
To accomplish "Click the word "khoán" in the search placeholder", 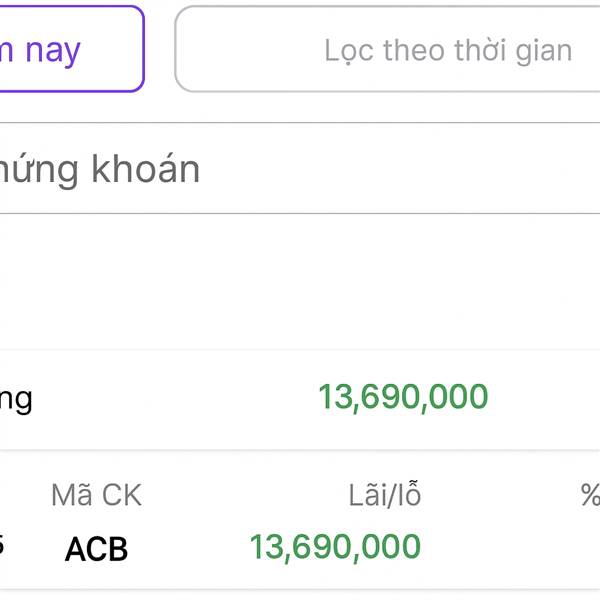I will click(146, 170).
